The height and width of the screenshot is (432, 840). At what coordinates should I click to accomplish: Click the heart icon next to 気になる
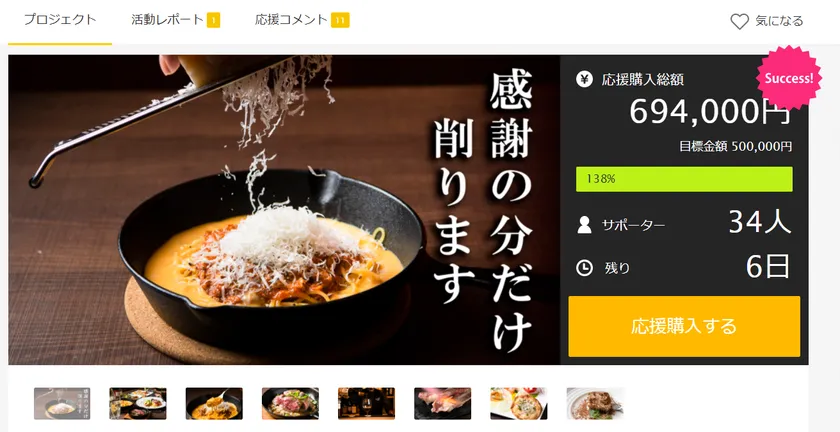click(739, 21)
